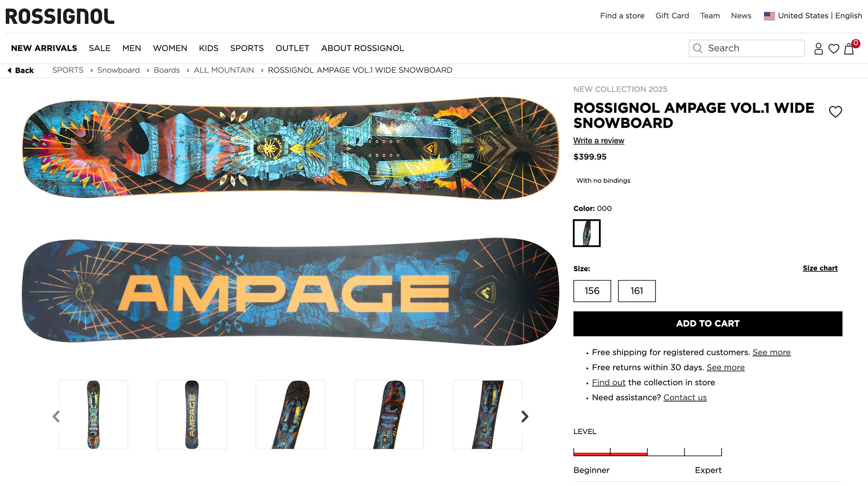The width and height of the screenshot is (868, 486).
Task: Open United States English region selector
Action: 813,16
